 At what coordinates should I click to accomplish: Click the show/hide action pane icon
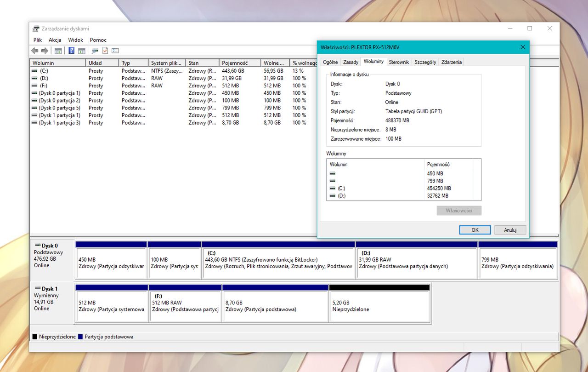coord(81,51)
